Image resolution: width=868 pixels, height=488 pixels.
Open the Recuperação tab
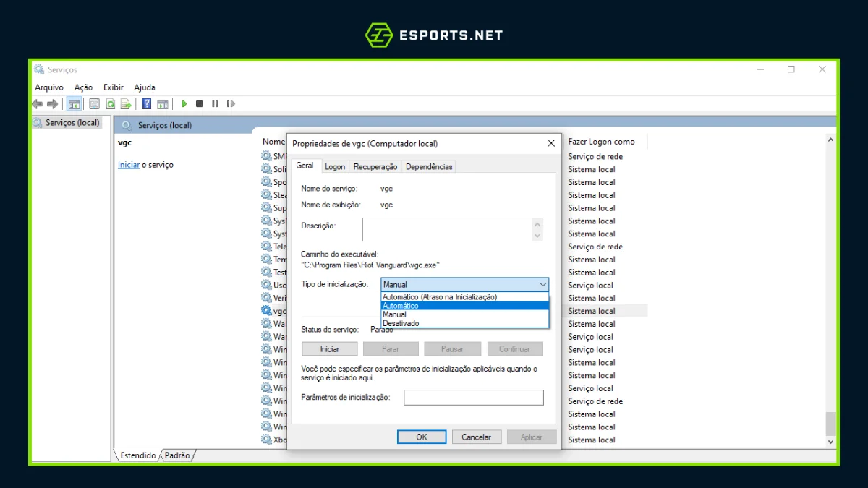pyautogui.click(x=375, y=166)
